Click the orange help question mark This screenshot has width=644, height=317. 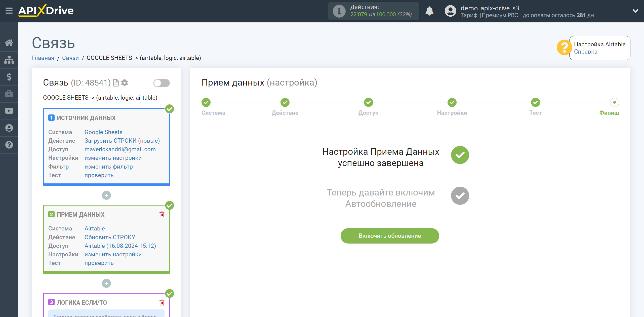click(x=564, y=48)
